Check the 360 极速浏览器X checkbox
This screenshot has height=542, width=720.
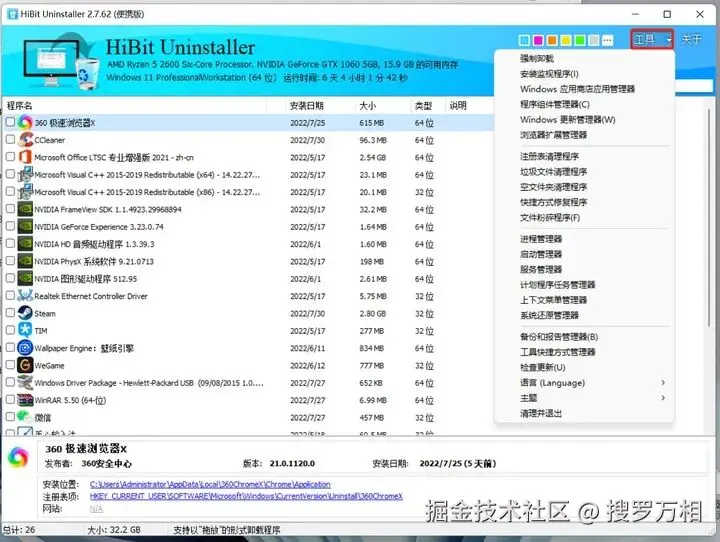[x=10, y=122]
